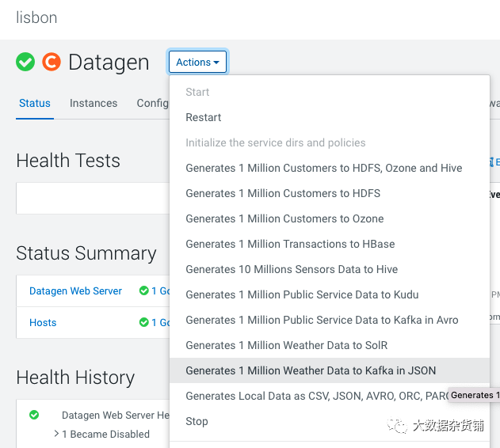Choose Generates 1 Million Customers to Ozone
Image resolution: width=500 pixels, height=448 pixels.
(330, 218)
